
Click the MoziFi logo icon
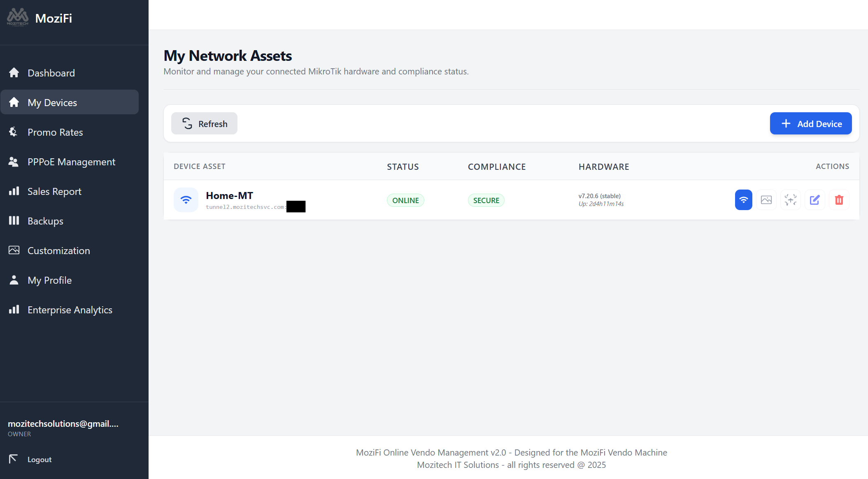tap(18, 18)
